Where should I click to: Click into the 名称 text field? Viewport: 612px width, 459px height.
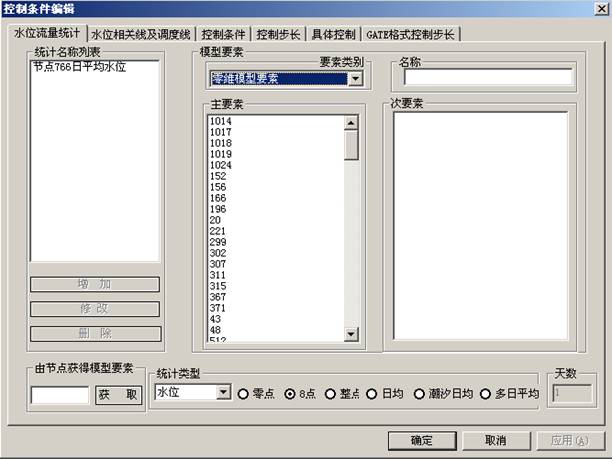pos(486,77)
